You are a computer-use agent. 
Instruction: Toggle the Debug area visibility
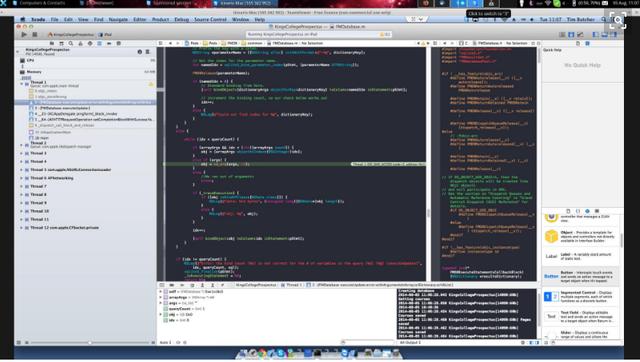tap(605, 35)
